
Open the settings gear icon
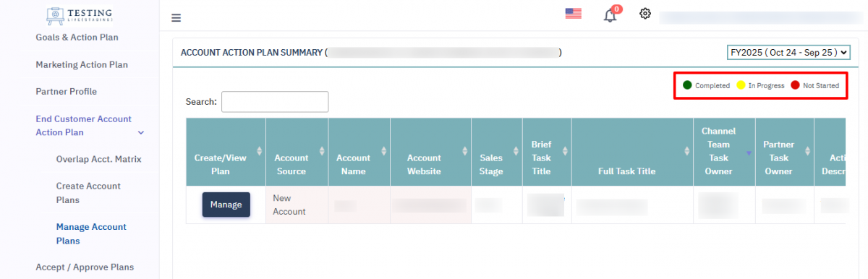tap(645, 14)
